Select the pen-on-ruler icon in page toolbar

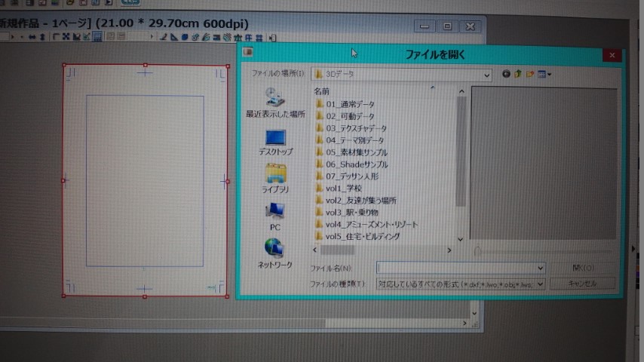(164, 38)
